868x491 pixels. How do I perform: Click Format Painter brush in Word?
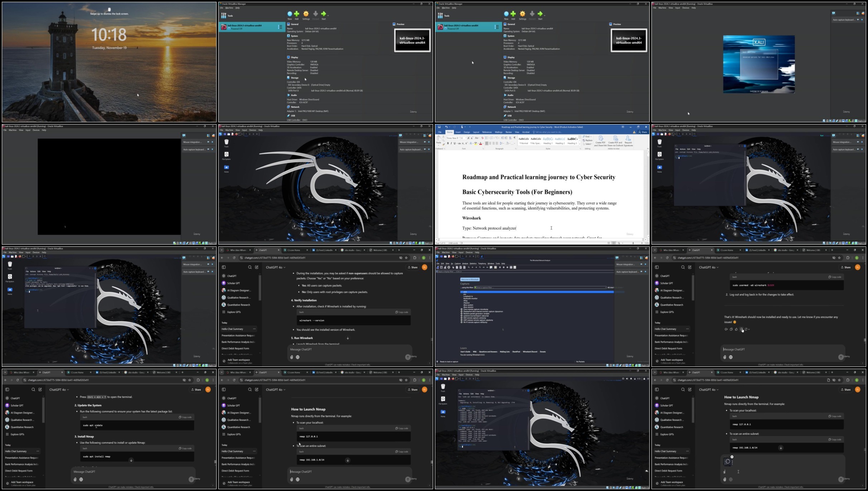point(443,144)
